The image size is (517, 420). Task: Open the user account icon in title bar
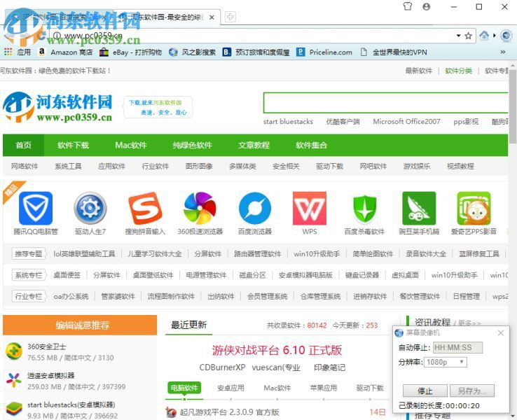pos(427,6)
